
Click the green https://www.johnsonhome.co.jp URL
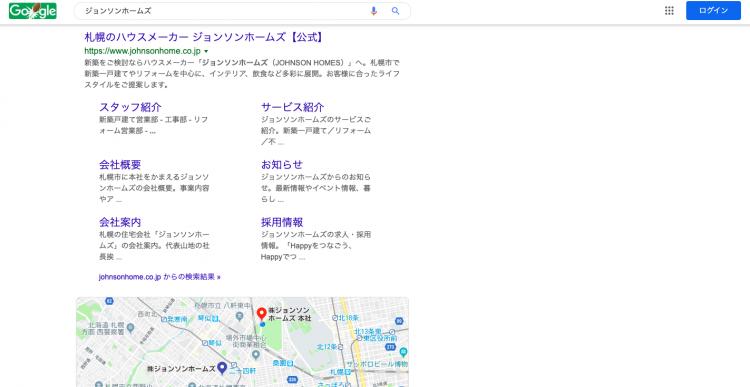[143, 51]
